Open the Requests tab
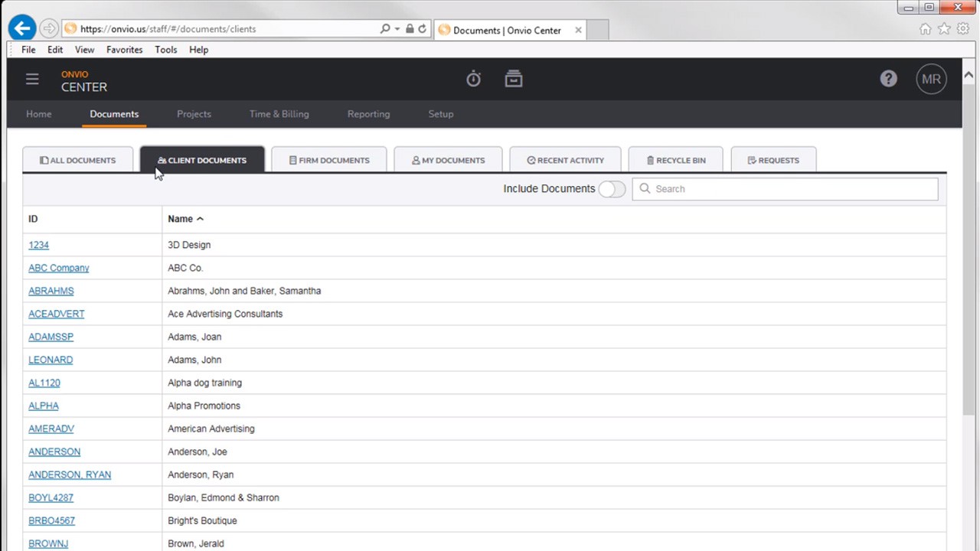980x551 pixels. point(773,161)
